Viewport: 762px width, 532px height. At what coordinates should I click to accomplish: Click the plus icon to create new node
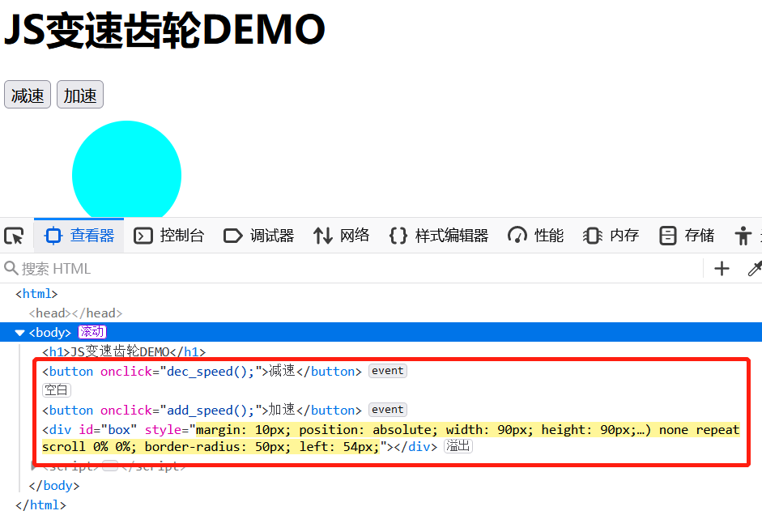[x=721, y=268]
